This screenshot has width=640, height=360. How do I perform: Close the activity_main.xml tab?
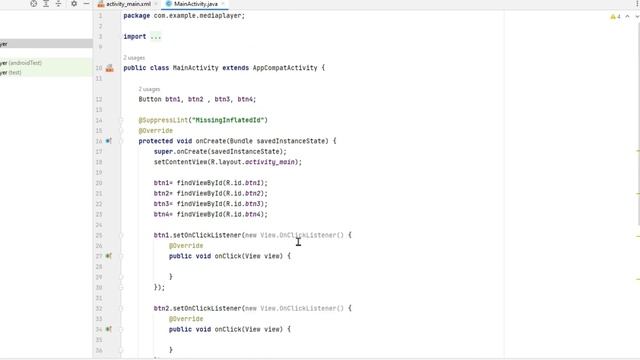(156, 4)
